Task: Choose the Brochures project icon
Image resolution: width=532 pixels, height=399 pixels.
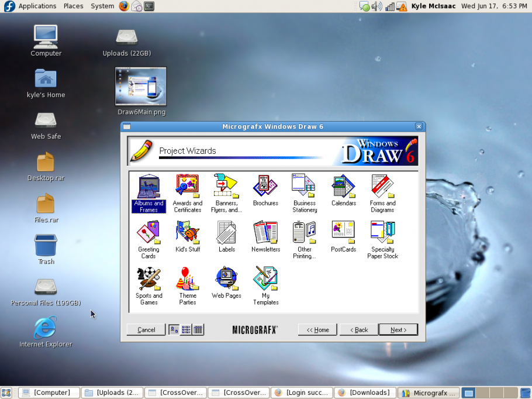Action: pos(265,188)
